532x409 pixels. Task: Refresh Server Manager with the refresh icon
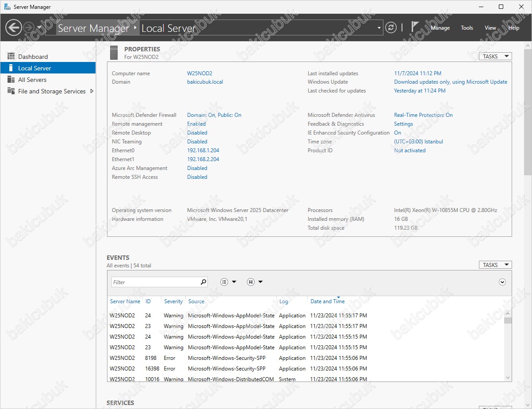391,27
